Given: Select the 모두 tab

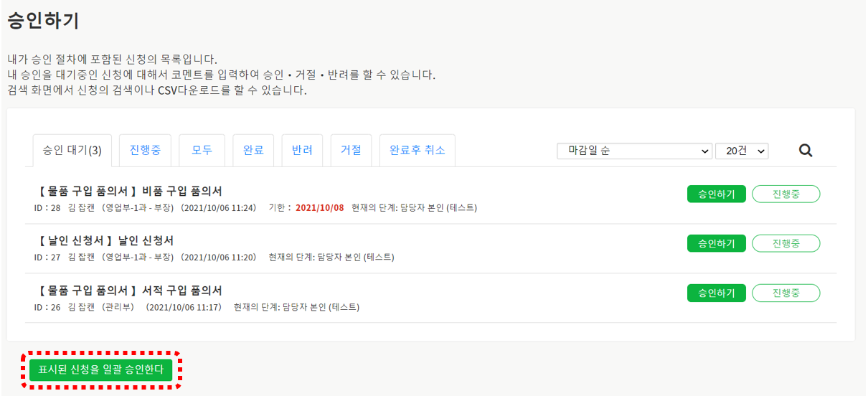Looking at the screenshot, I should pos(202,151).
